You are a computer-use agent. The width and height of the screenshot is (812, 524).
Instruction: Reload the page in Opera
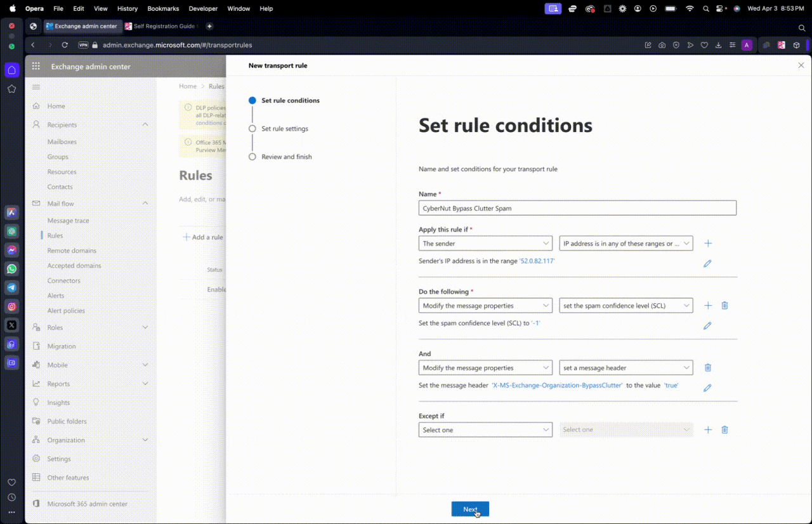65,45
